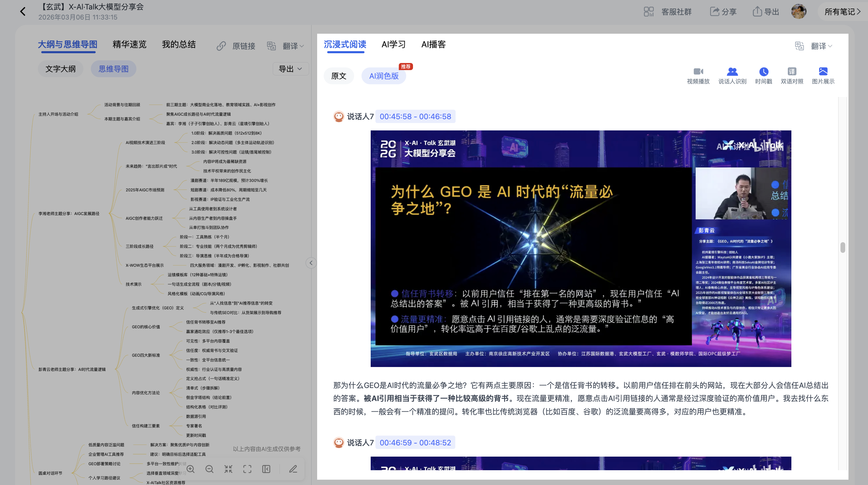Zoom out of the mind map
868x485 pixels.
pos(209,469)
